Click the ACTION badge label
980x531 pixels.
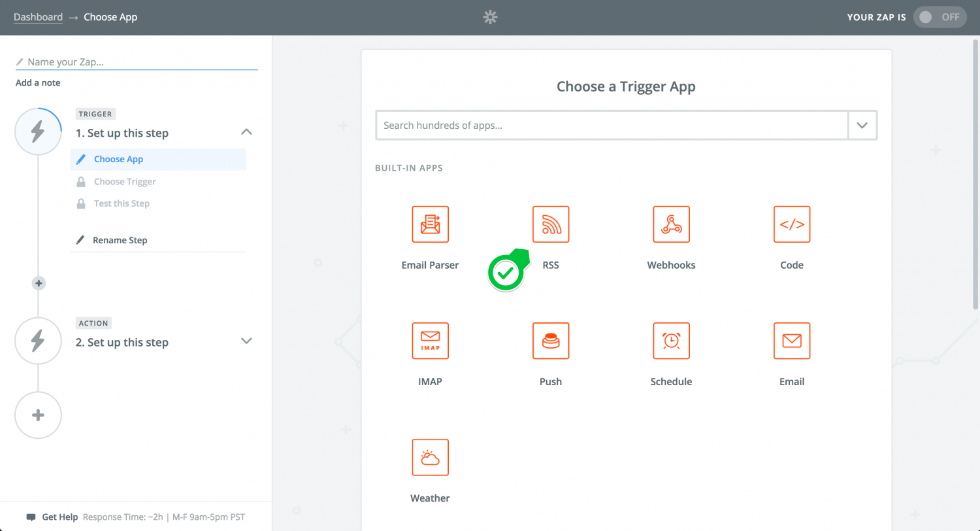[93, 323]
